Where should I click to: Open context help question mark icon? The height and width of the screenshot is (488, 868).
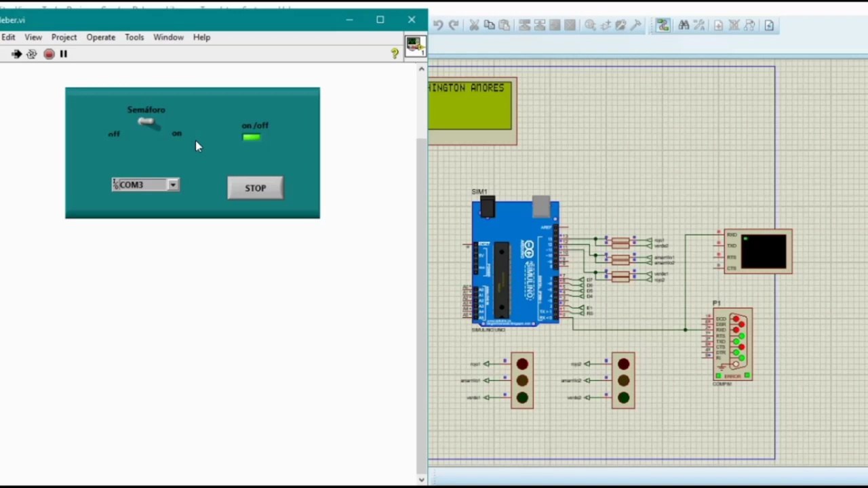coord(395,53)
